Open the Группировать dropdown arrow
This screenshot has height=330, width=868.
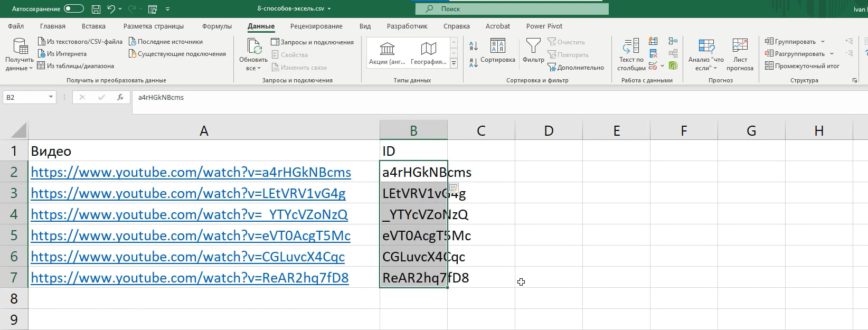(x=823, y=42)
